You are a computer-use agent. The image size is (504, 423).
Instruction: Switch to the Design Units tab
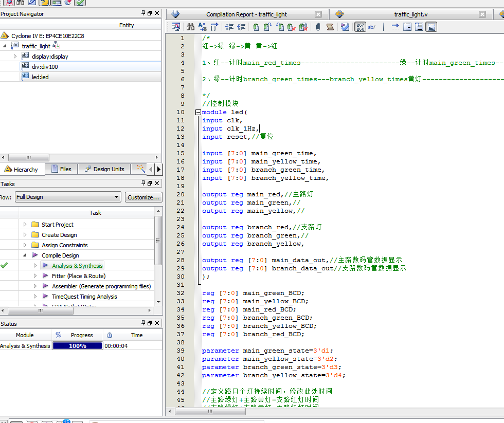pyautogui.click(x=104, y=169)
